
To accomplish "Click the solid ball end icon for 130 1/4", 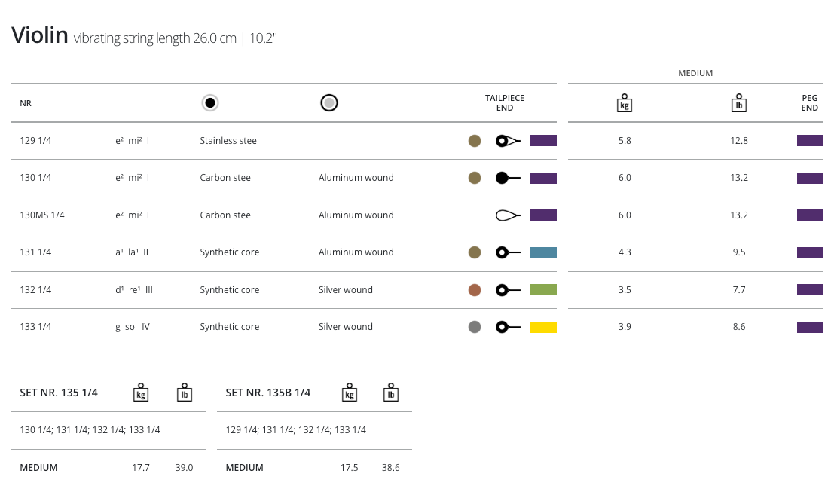I will click(x=508, y=178).
